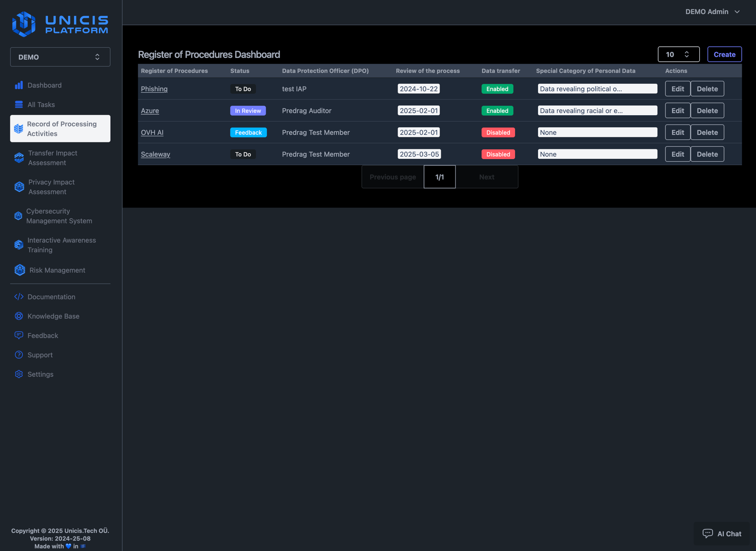Viewport: 756px width, 551px height.
Task: Click the Edit button for Phishing entry
Action: pyautogui.click(x=678, y=89)
